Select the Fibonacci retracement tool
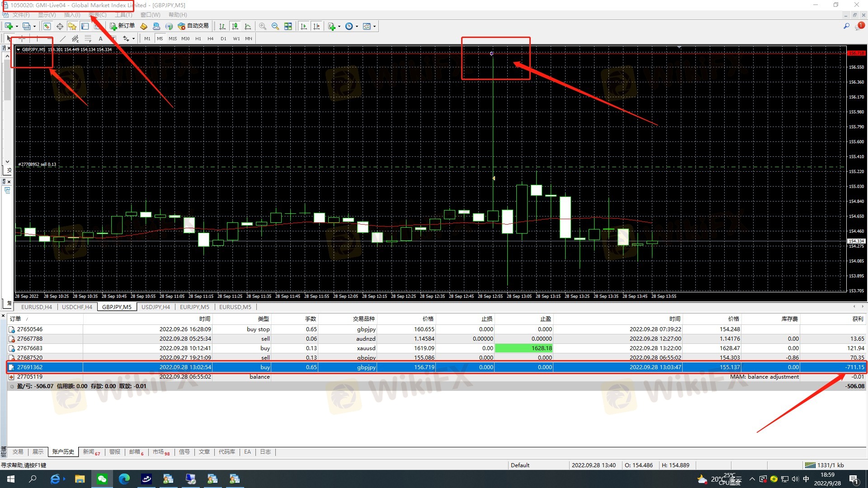Screen dimensions: 868x488 [88, 38]
